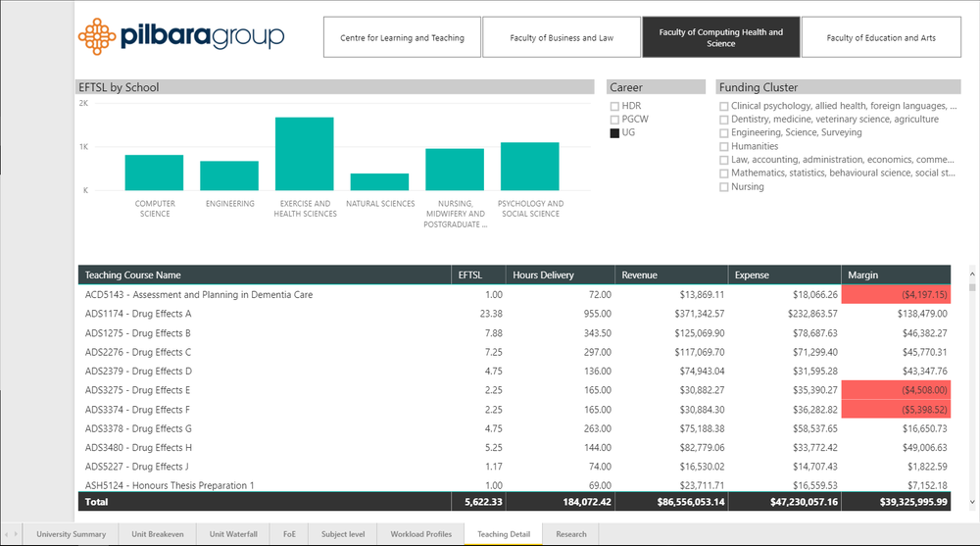980x546 pixels.
Task: Click next page tabs arrow
Action: click(x=17, y=534)
